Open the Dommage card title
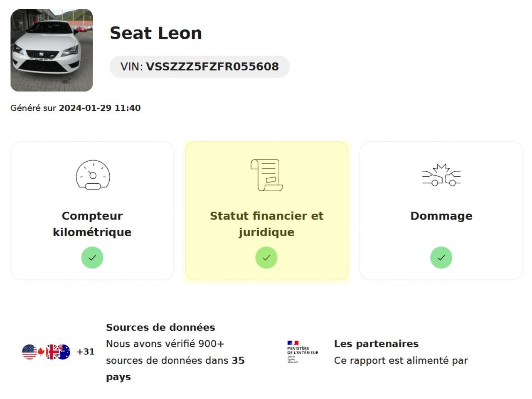Viewport: 532px width, 399px height. click(441, 216)
